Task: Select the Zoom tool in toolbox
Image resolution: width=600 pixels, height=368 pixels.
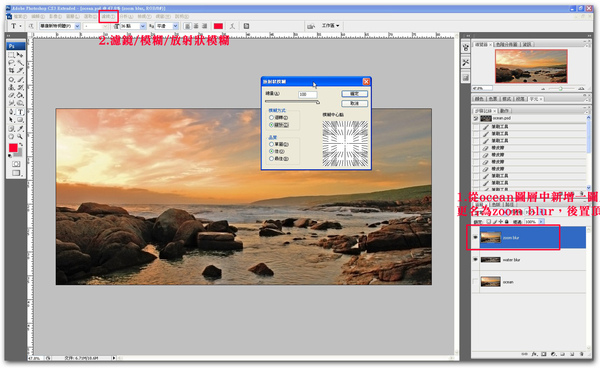Action: pyautogui.click(x=20, y=137)
